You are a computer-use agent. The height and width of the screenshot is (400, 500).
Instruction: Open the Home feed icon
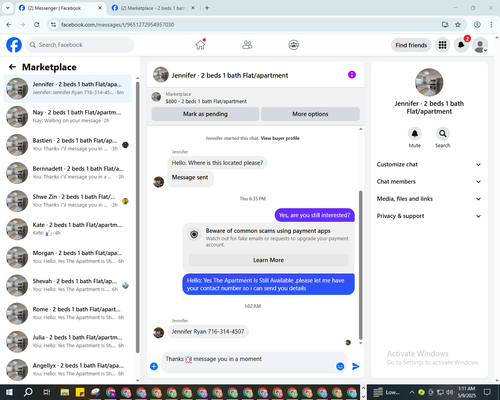[200, 45]
